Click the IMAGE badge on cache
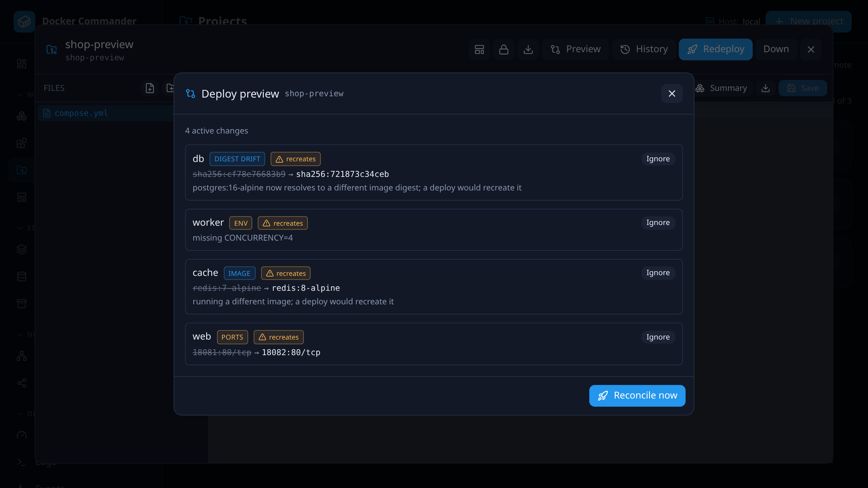Image resolution: width=868 pixels, height=488 pixels. click(239, 273)
